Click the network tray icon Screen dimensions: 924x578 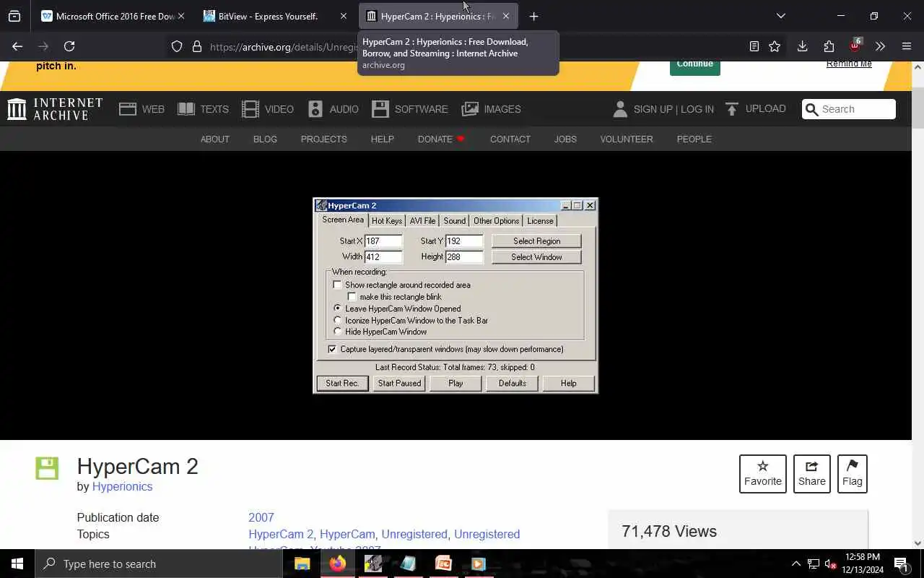[814, 564]
